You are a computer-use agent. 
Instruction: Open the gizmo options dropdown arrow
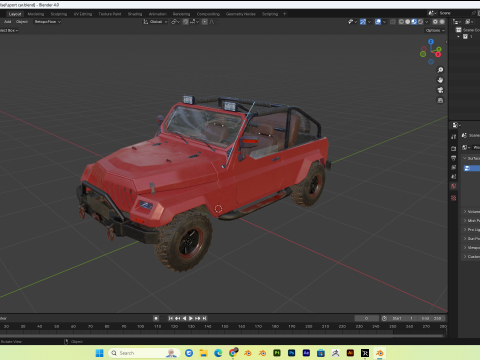[x=369, y=22]
